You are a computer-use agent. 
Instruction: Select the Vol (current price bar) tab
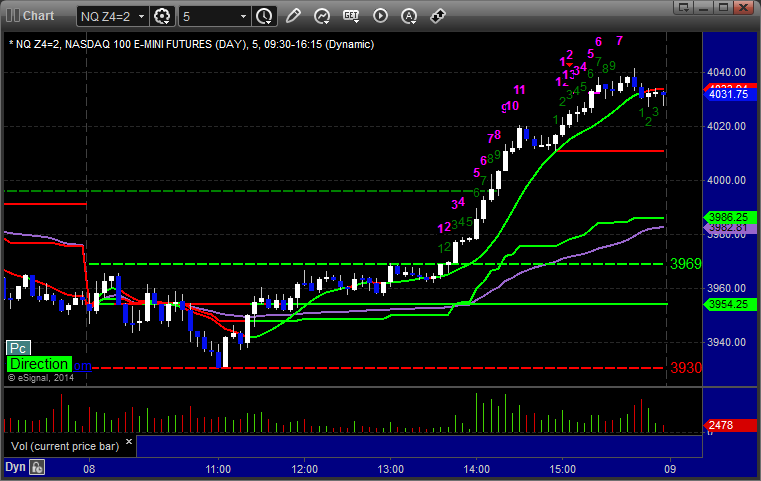(x=65, y=446)
